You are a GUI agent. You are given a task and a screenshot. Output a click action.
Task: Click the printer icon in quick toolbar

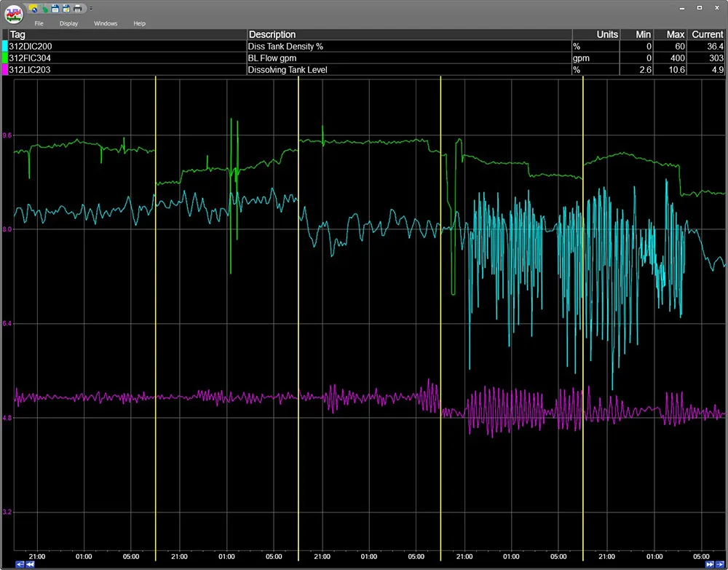[x=77, y=8]
